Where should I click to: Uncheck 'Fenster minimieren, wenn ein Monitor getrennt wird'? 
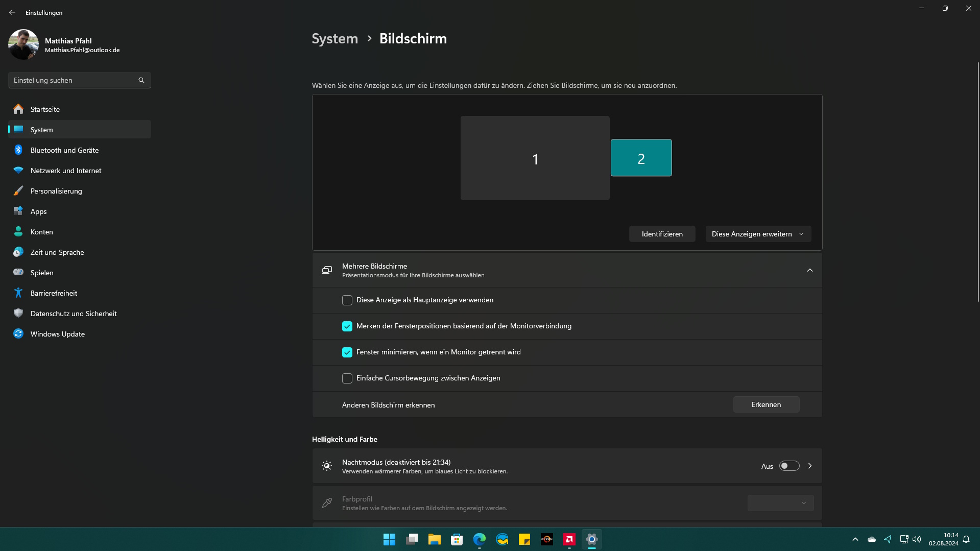347,352
